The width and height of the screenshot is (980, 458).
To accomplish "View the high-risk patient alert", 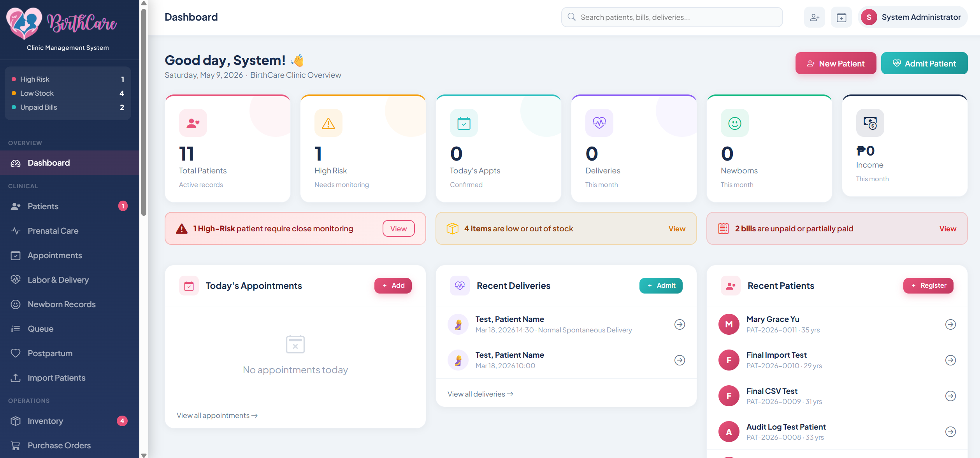I will 399,229.
